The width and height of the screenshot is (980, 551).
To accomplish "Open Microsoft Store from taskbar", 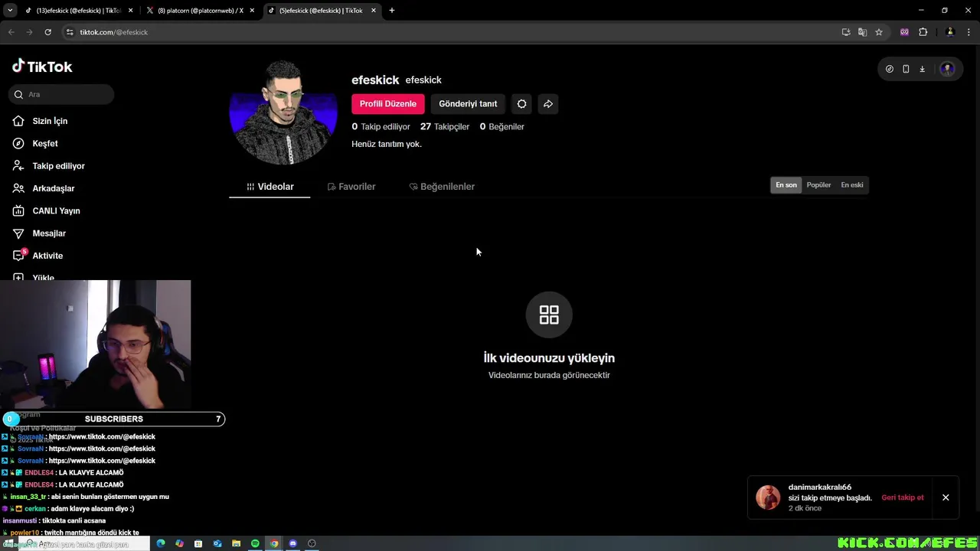I will (x=198, y=543).
